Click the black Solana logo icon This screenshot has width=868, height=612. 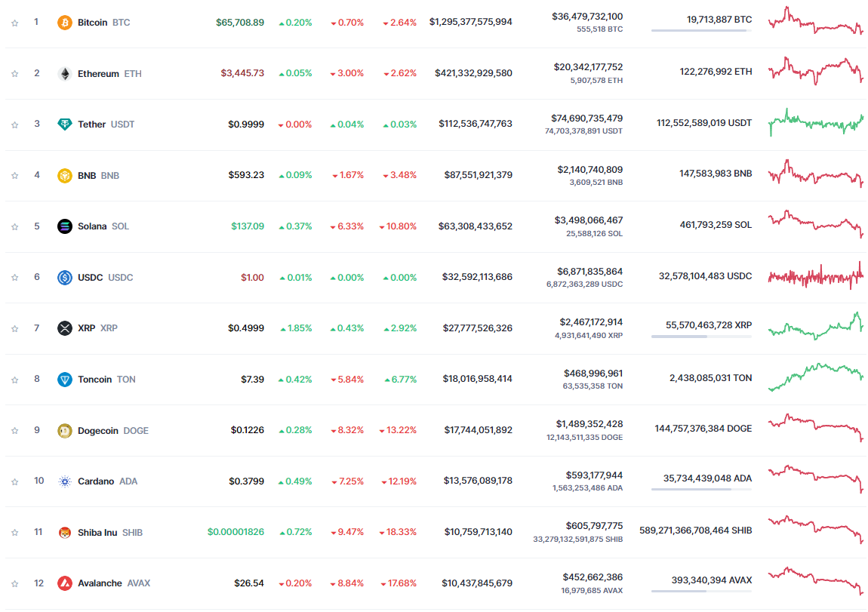[65, 226]
